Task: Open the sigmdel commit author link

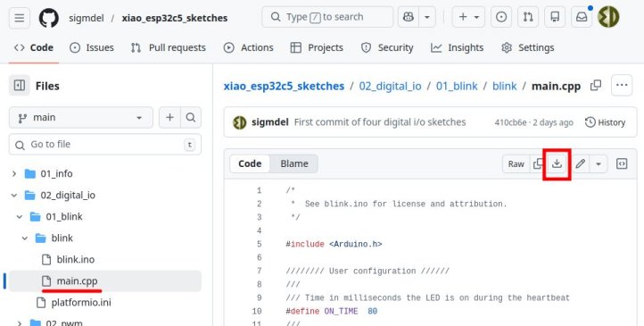Action: pyautogui.click(x=270, y=122)
